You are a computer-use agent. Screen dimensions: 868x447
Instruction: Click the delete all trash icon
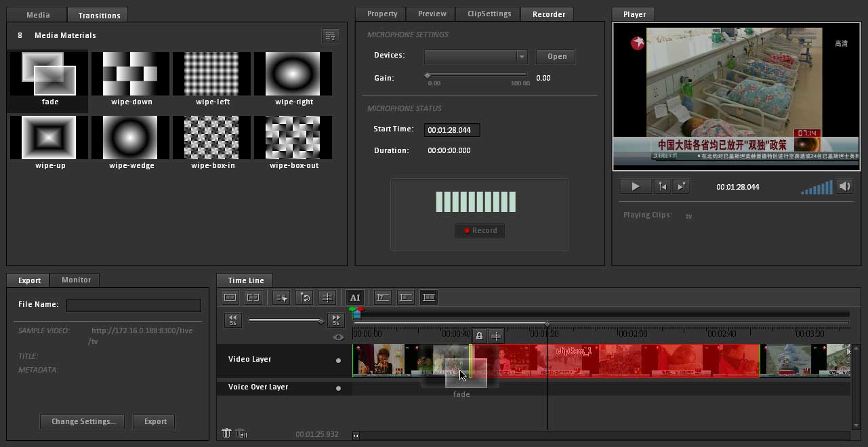[241, 434]
